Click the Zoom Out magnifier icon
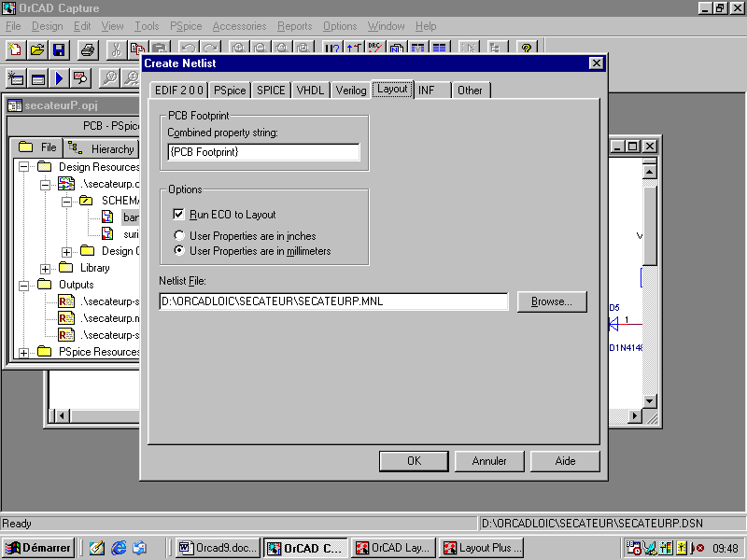This screenshot has width=747, height=560. pos(261,48)
